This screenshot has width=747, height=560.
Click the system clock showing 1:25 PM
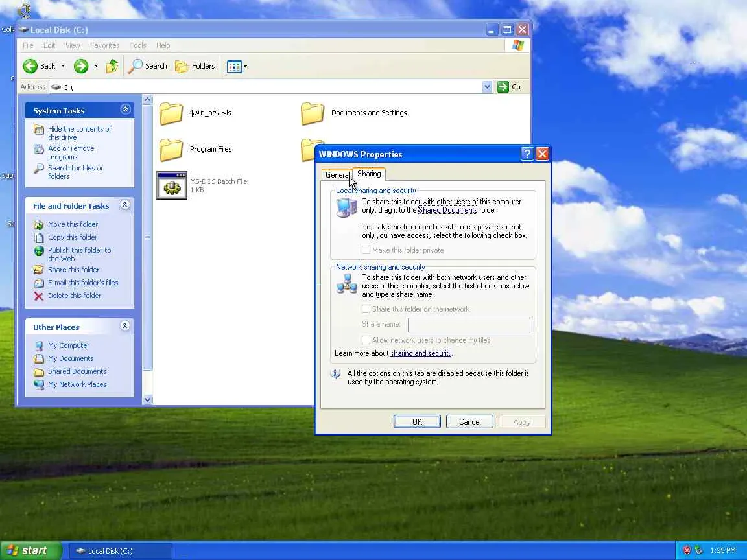point(723,550)
